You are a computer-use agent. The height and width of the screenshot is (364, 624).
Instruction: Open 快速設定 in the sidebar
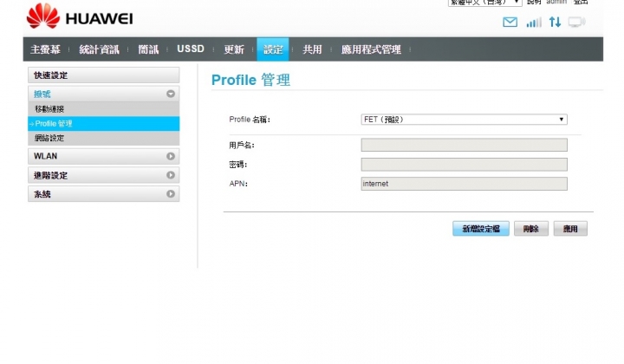click(x=103, y=75)
